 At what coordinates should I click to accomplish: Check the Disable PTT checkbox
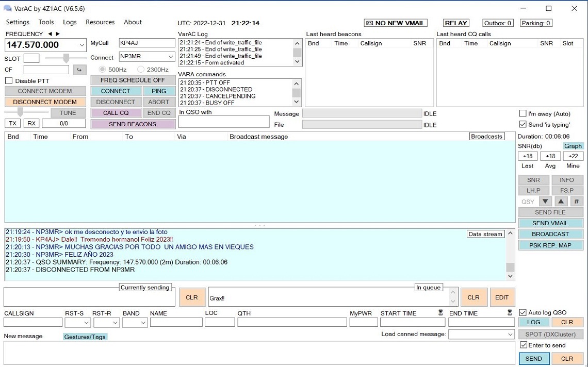pos(9,80)
